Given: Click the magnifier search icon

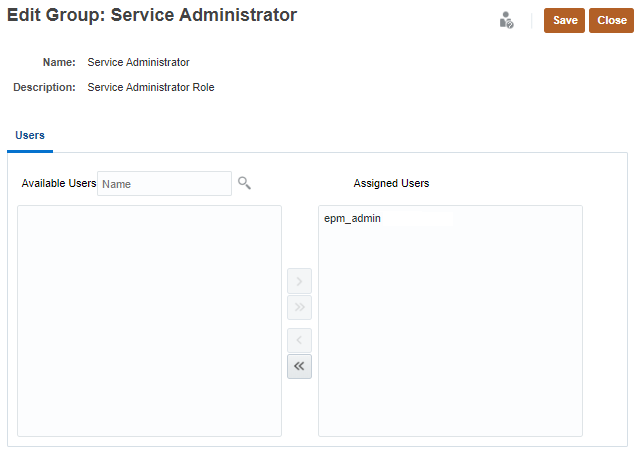Looking at the screenshot, I should pyautogui.click(x=244, y=183).
